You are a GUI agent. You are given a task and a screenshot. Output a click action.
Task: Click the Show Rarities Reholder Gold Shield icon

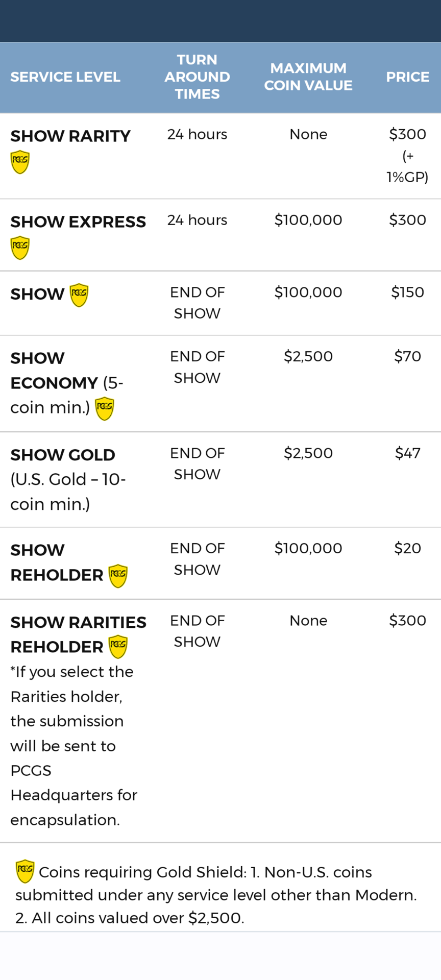click(x=118, y=647)
